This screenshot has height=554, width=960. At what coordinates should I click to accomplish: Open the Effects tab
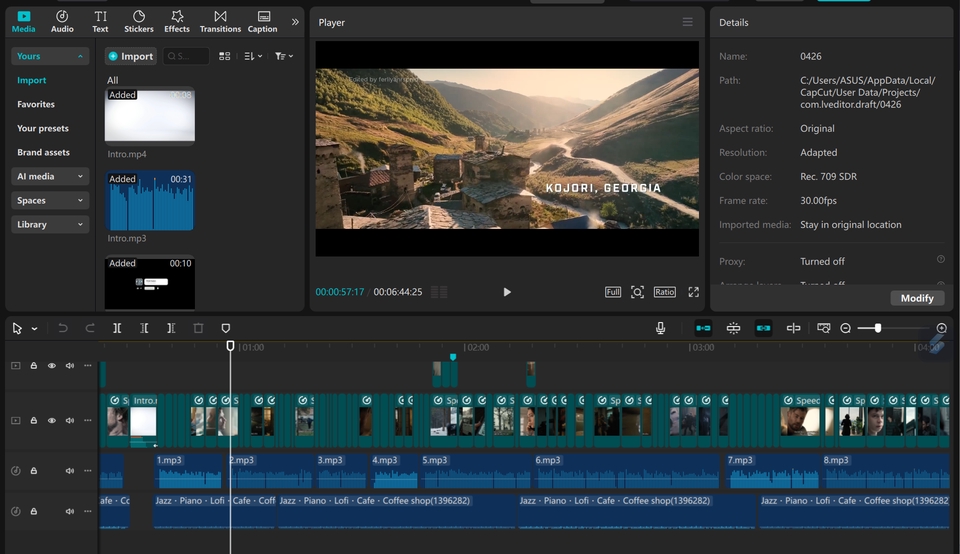point(177,21)
